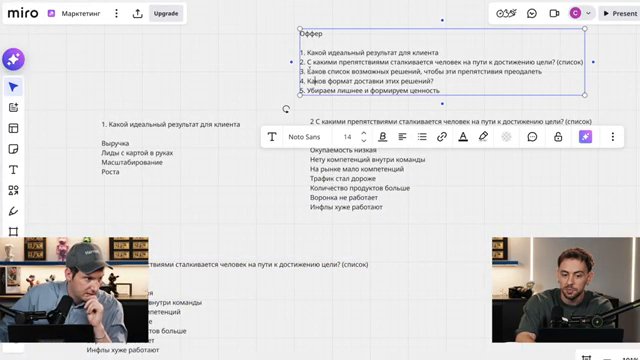Click the text 'Оффер'
Screen dimensions: 640x360
311,34
